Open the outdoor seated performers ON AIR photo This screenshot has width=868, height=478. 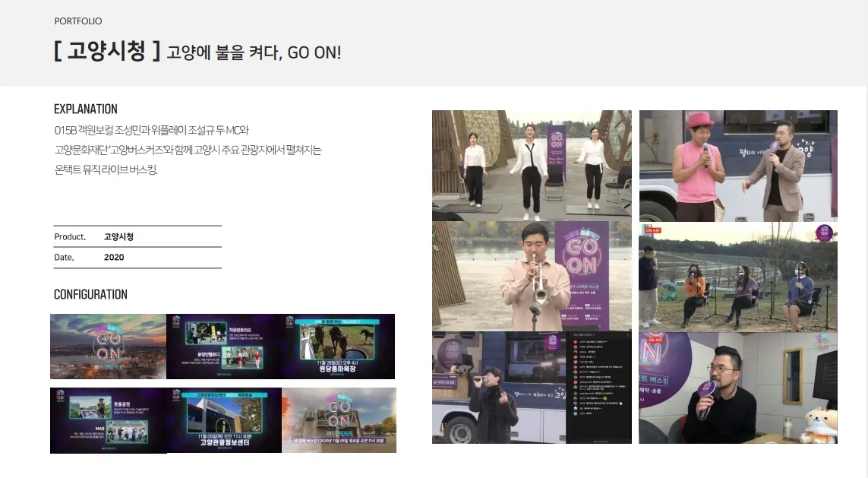738,277
